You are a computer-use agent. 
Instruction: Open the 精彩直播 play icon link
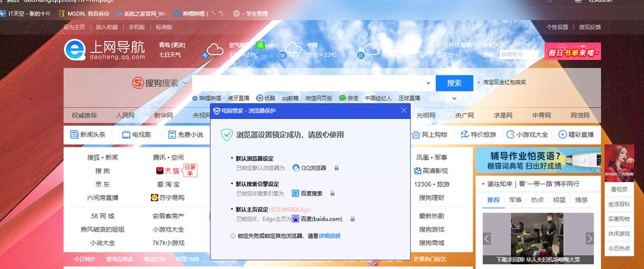(x=562, y=134)
